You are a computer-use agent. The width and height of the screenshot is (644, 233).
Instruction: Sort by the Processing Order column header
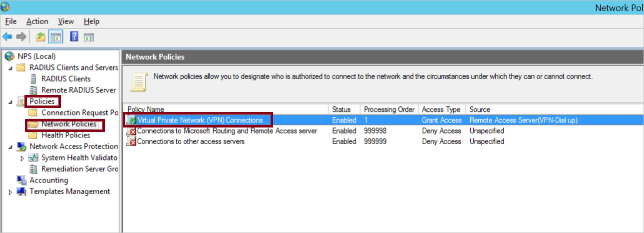coord(389,109)
